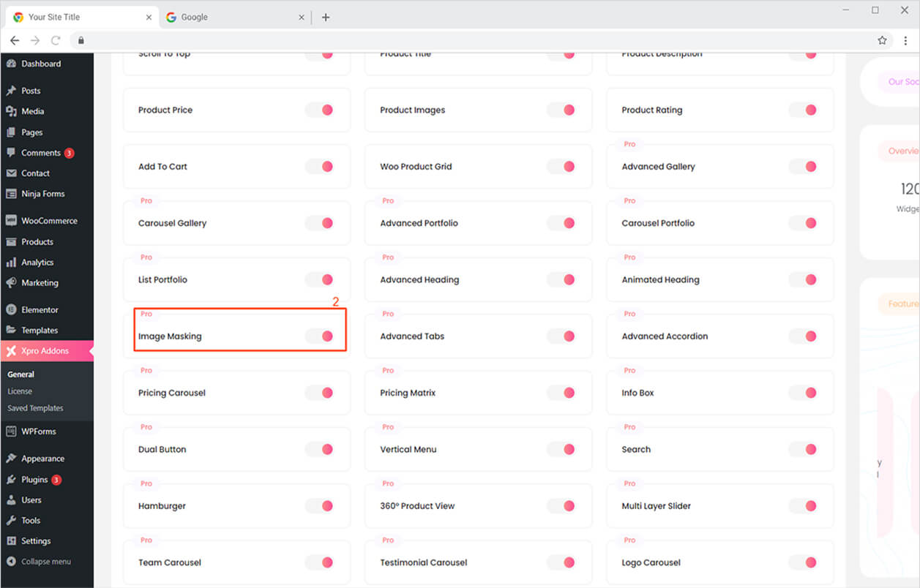Disable the Product Images widget

pyautogui.click(x=561, y=110)
